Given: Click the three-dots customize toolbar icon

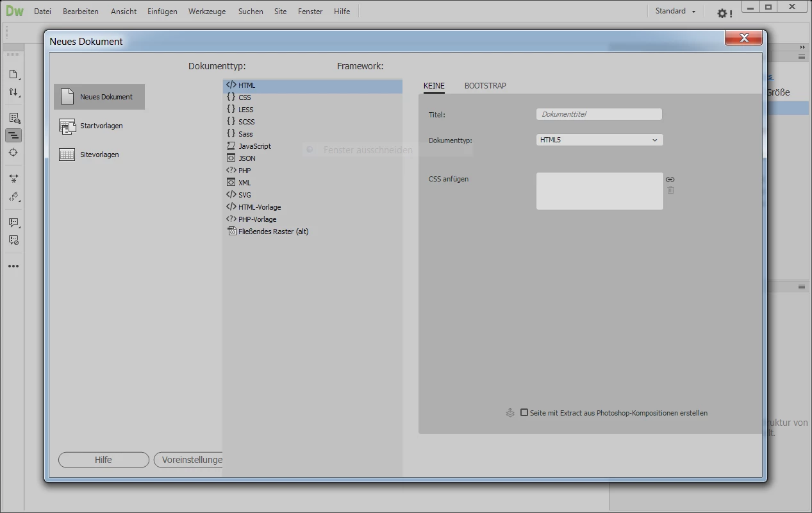Looking at the screenshot, I should pos(13,266).
